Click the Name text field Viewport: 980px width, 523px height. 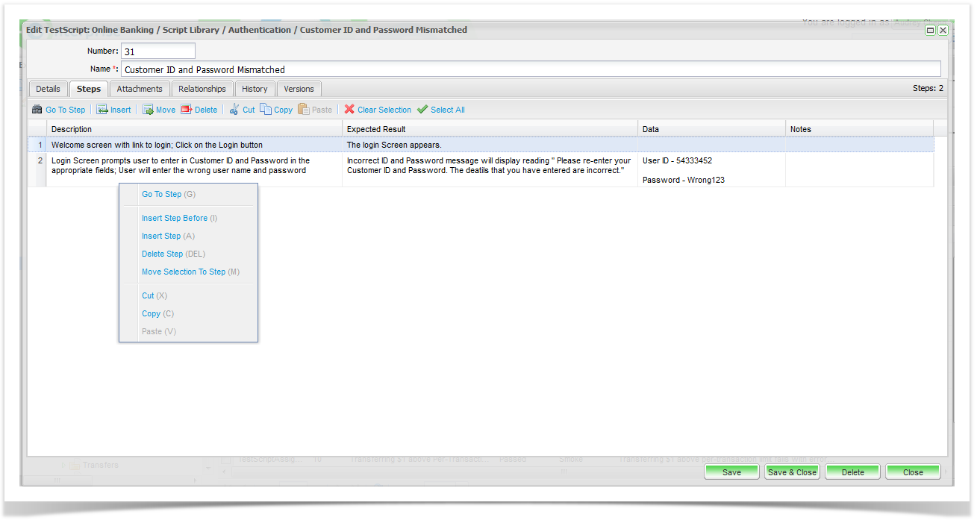click(x=530, y=69)
